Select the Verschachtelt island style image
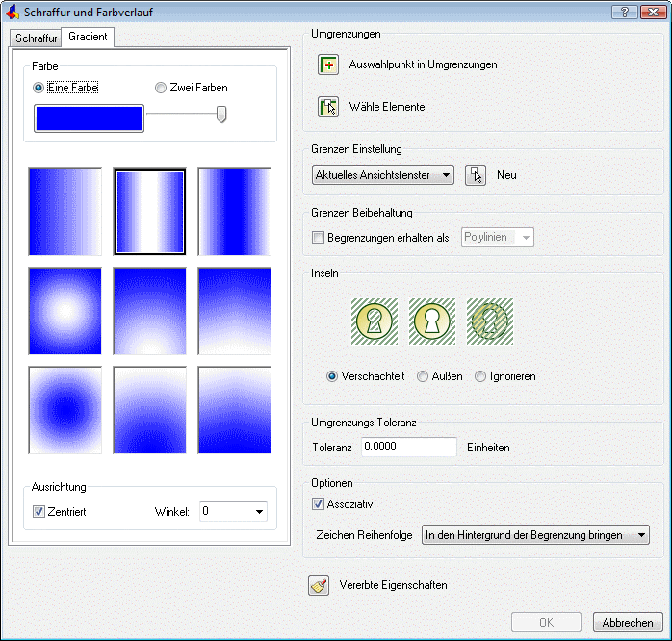The height and width of the screenshot is (641, 672). pos(375,321)
